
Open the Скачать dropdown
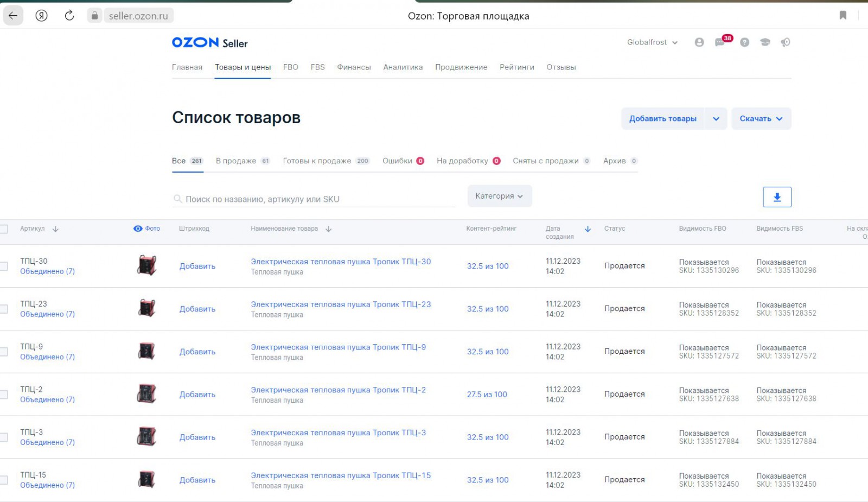click(x=761, y=119)
